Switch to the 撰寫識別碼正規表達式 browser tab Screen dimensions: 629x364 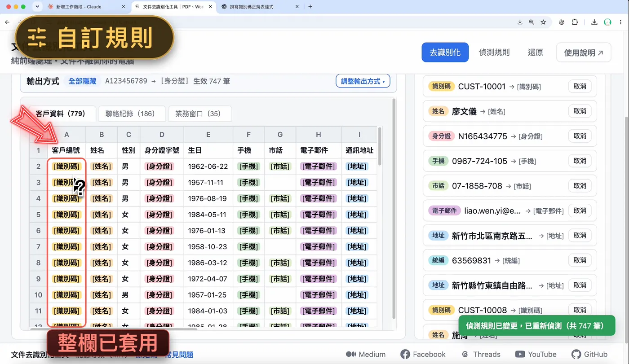point(261,7)
